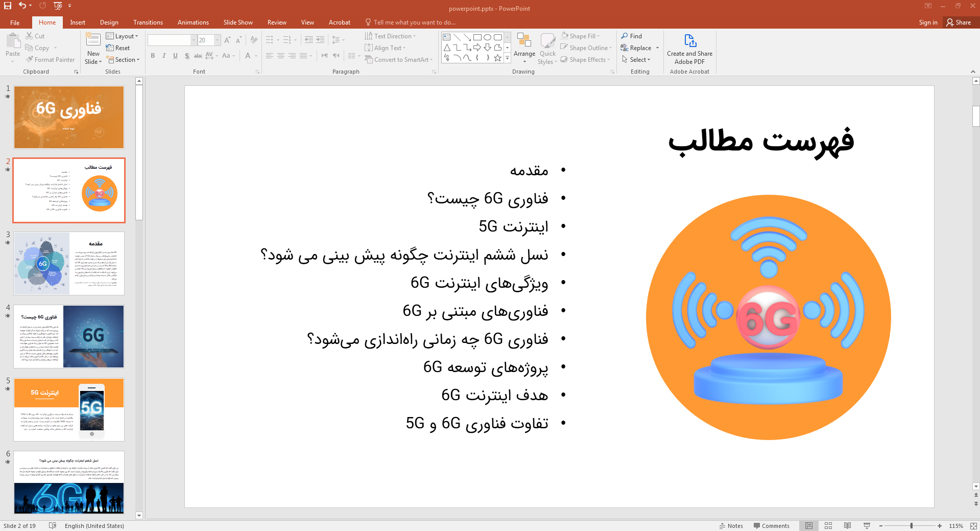980x531 pixels.
Task: Find text with the search icon
Action: tap(632, 36)
